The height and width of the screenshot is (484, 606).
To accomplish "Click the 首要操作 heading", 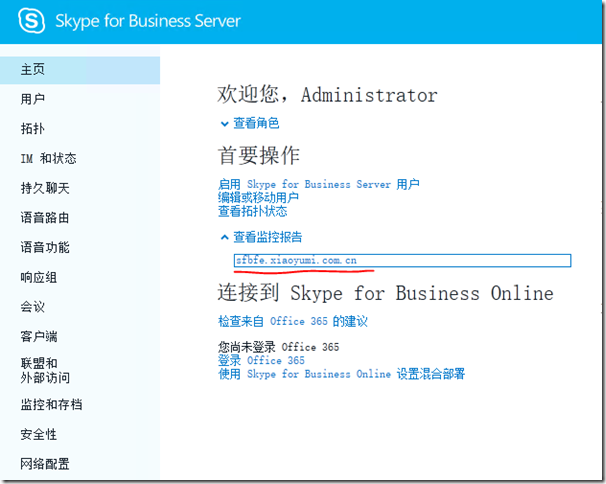I will (259, 156).
